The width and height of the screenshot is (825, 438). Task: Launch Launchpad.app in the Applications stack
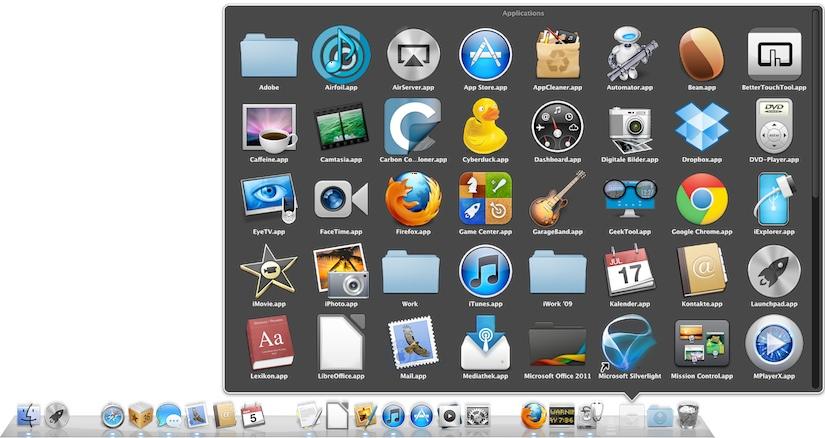(x=774, y=272)
